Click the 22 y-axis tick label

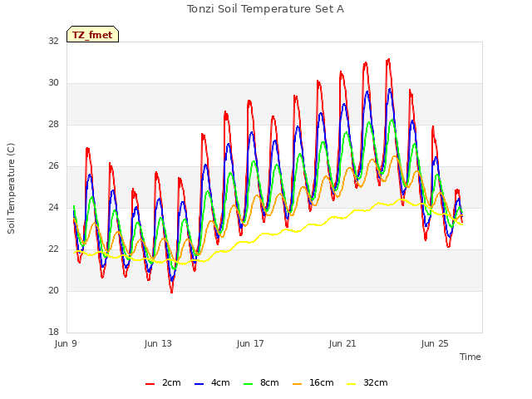tap(53, 249)
